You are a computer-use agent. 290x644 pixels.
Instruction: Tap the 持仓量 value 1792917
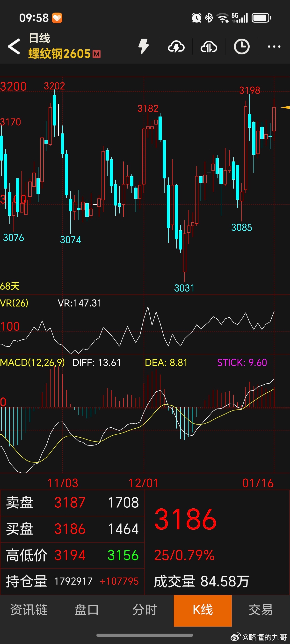[73, 581]
